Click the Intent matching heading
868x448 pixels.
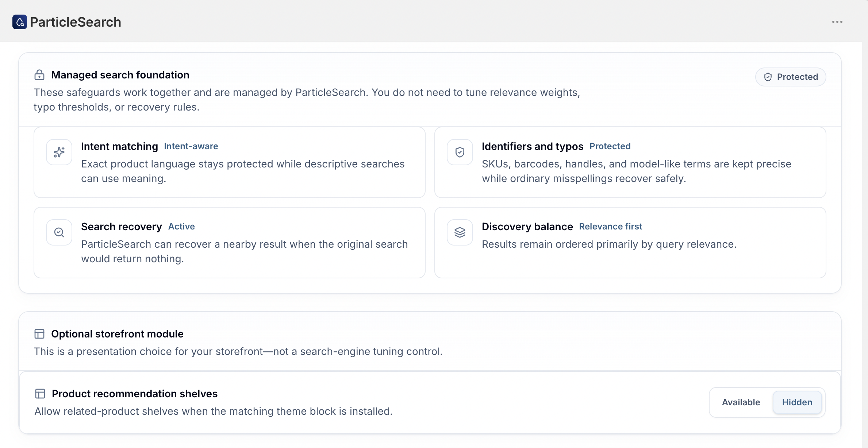pos(119,146)
